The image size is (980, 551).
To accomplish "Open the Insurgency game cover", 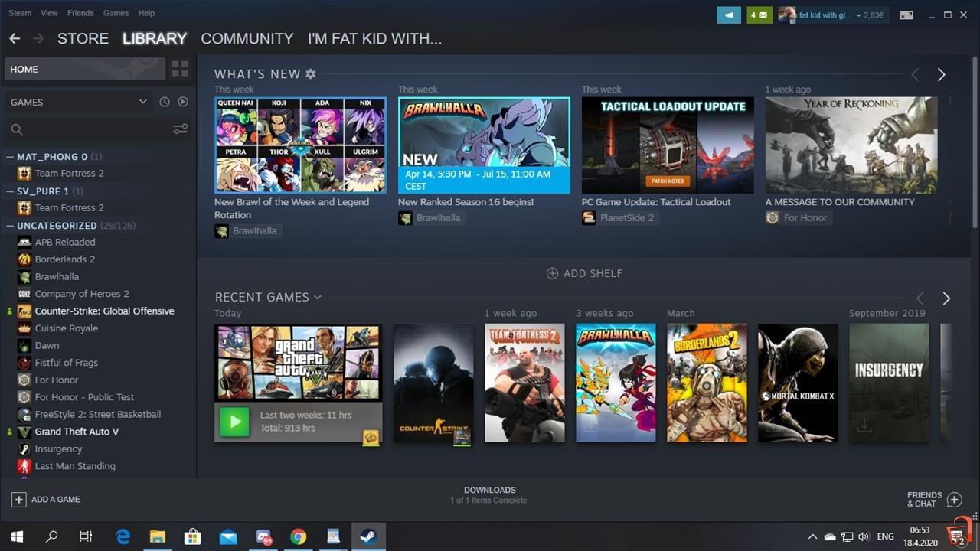I will coord(889,383).
